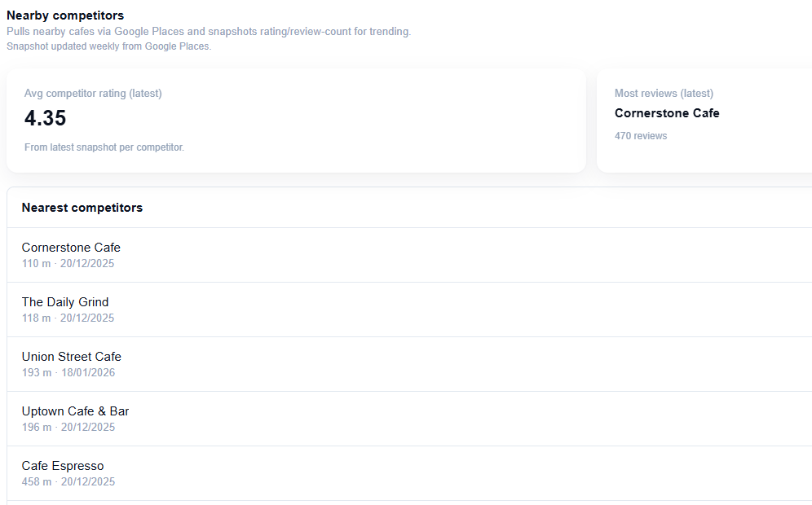This screenshot has height=505, width=812.
Task: Open the Cafe Espresso competitor row
Action: click(x=63, y=466)
